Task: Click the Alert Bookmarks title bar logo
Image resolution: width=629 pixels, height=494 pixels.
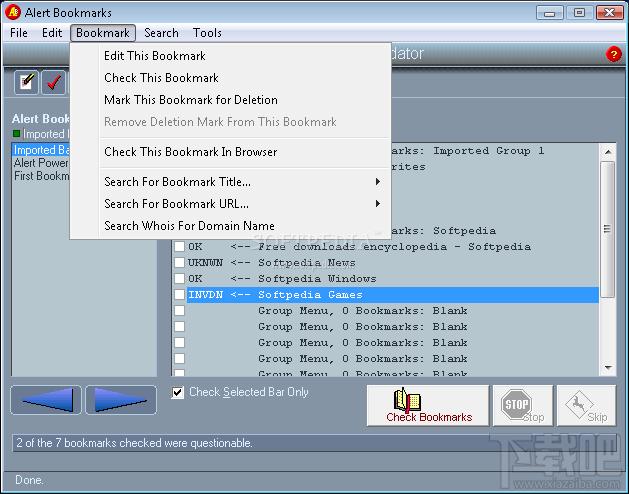Action: click(x=13, y=12)
